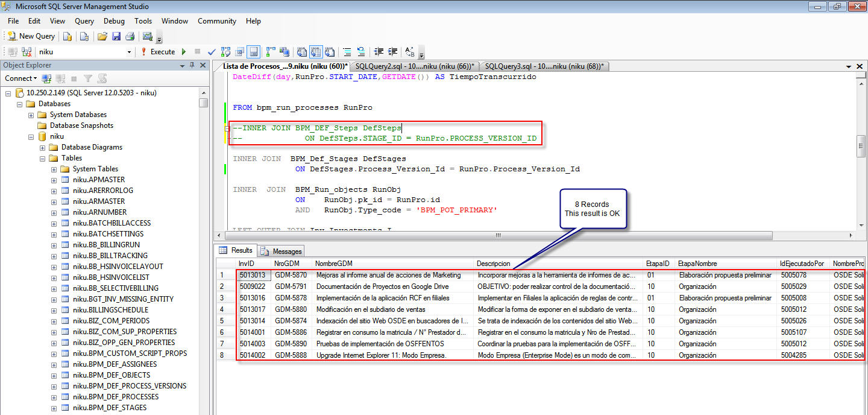Click cell GDM-5791 in results
The image size is (868, 415).
(x=291, y=287)
